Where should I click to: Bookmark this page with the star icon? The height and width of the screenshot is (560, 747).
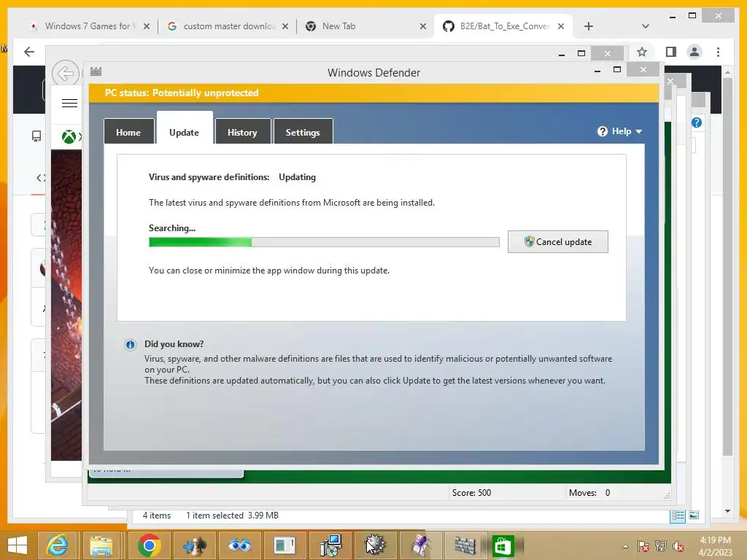pos(642,52)
